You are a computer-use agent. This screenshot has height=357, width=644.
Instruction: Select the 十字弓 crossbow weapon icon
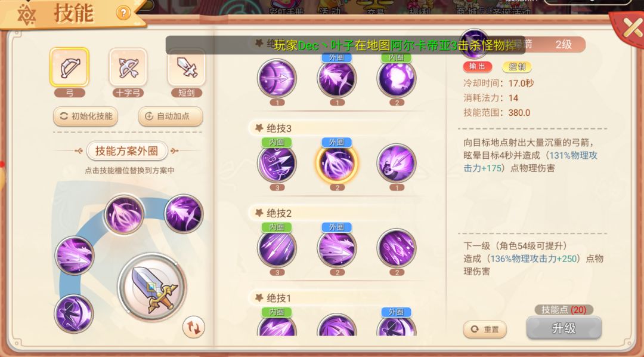point(128,67)
